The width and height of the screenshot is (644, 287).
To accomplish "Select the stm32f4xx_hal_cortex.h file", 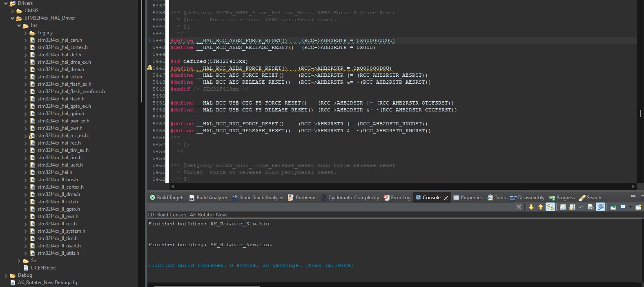I will click(x=62, y=47).
